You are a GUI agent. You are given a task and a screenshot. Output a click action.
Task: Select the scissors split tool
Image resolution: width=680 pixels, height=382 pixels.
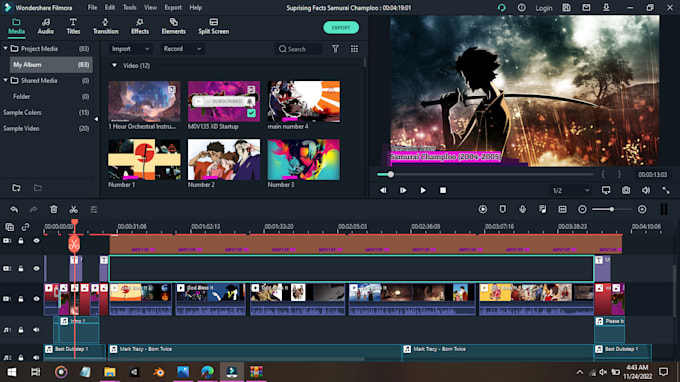coord(74,209)
